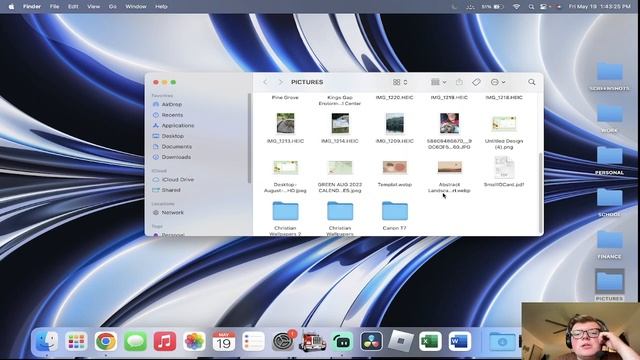This screenshot has width=640, height=360.
Task: Click the Finder back arrow
Action: tap(266, 82)
